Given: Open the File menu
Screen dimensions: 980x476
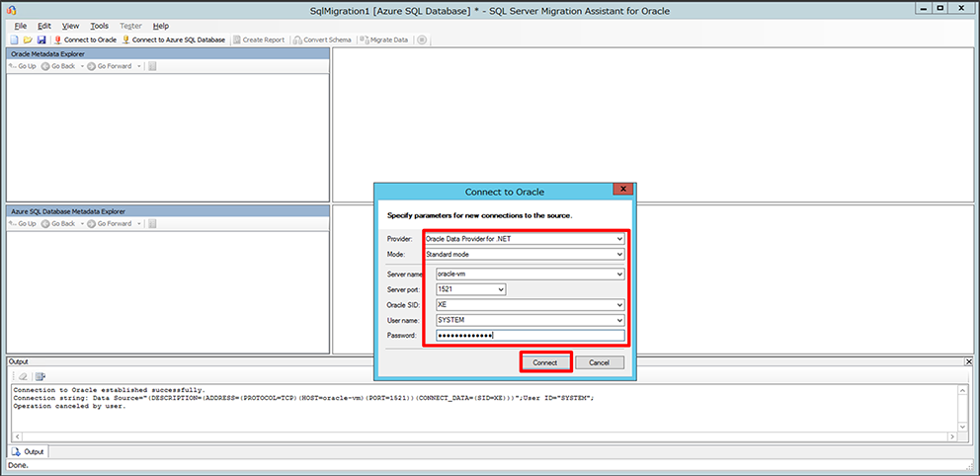Looking at the screenshot, I should coord(21,26).
